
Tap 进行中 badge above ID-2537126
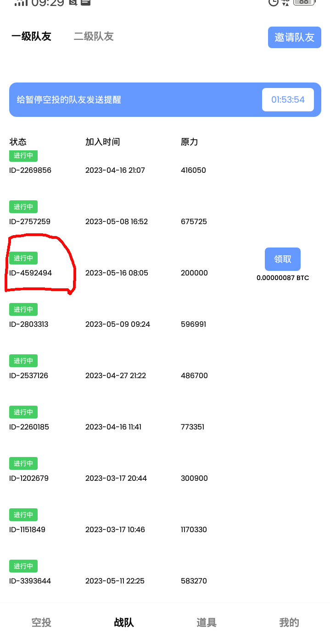pos(23,361)
